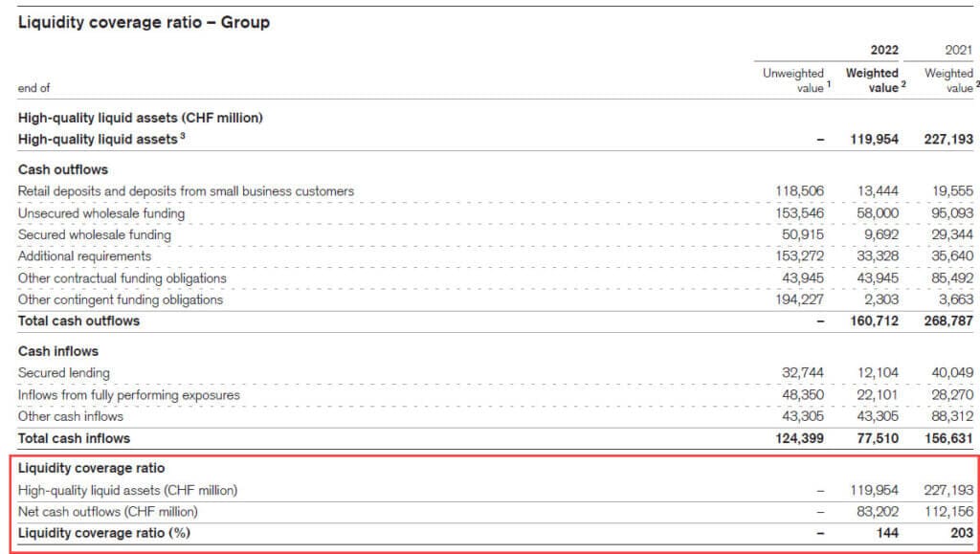980x554 pixels.
Task: Click the "Liquidity coverage ratio – Group" title
Action: (144, 23)
